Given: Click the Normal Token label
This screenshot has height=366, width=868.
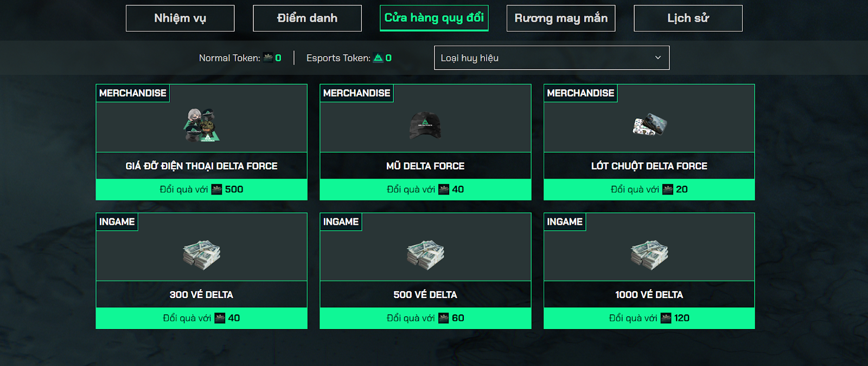Looking at the screenshot, I should pyautogui.click(x=229, y=58).
